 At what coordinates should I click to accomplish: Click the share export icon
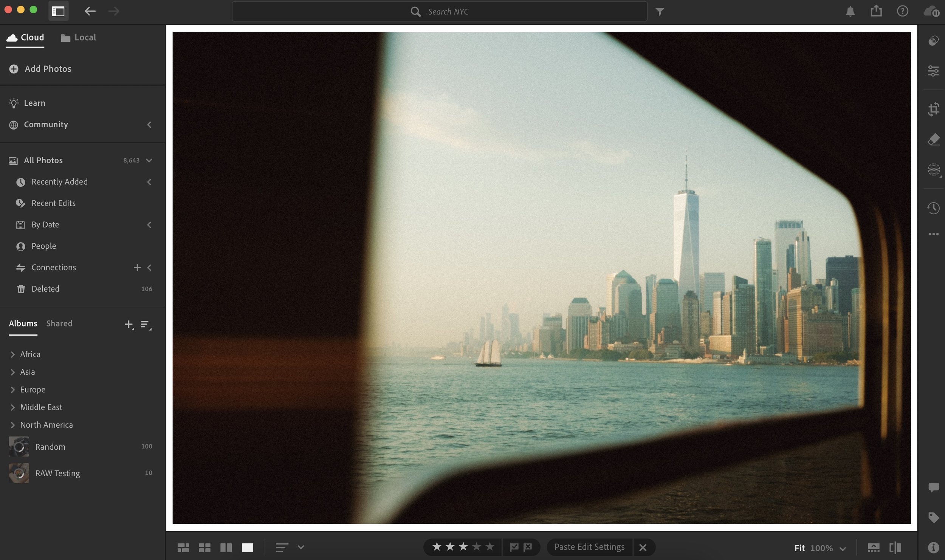876,11
